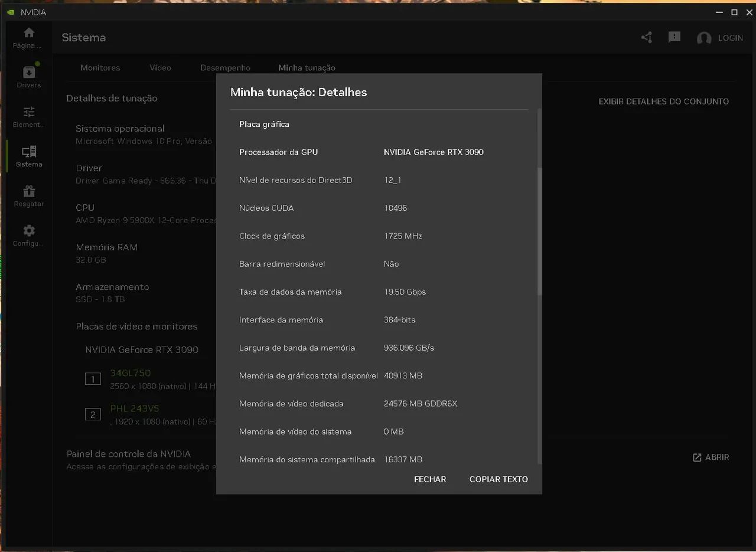Click the Microsoft Windows 10 Pro text
Viewport: 756px width, 552px height.
[x=144, y=141]
